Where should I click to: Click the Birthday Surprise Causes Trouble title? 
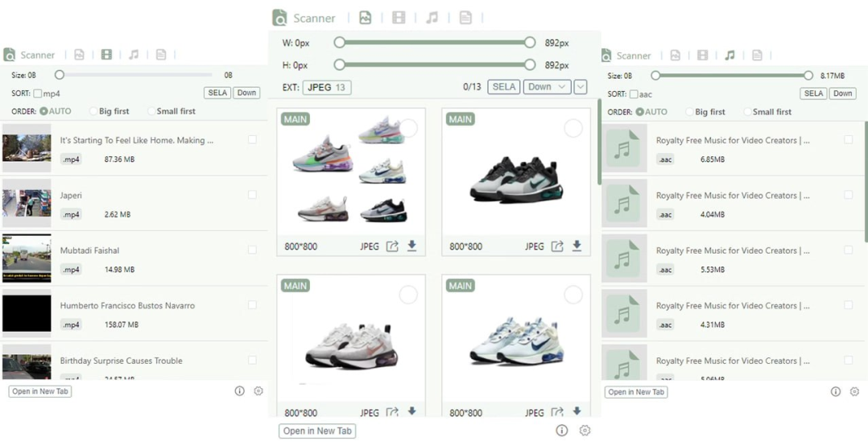pyautogui.click(x=122, y=361)
